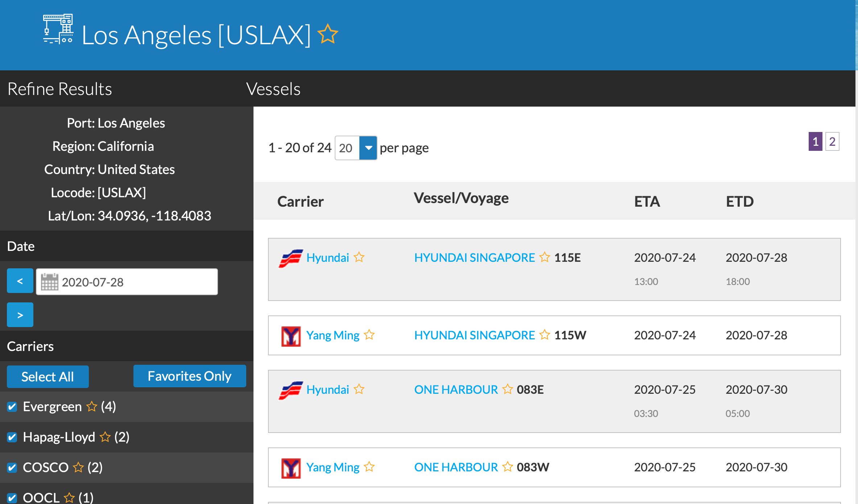The image size is (858, 504).
Task: Click voyage number 115E
Action: pos(568,257)
